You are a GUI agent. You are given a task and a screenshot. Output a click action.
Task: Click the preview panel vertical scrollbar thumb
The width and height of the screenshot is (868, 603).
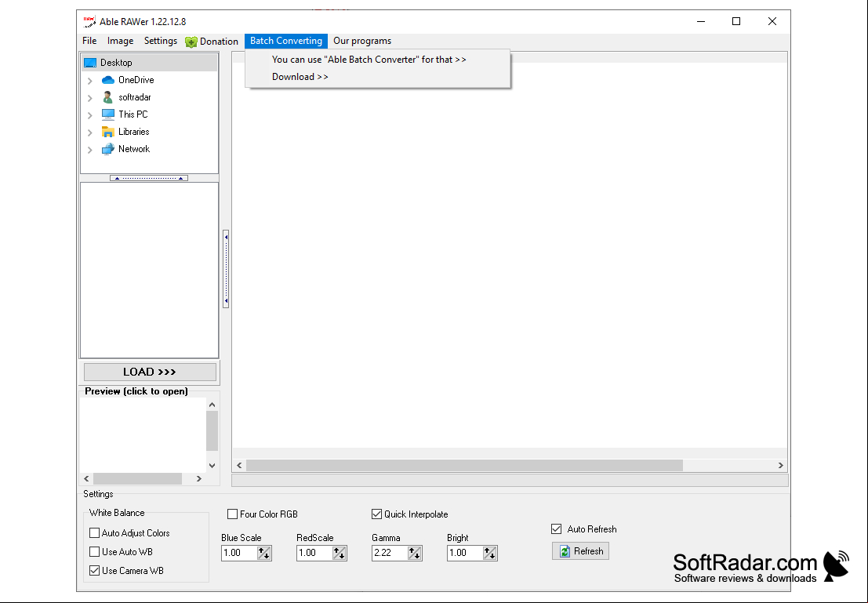point(212,430)
